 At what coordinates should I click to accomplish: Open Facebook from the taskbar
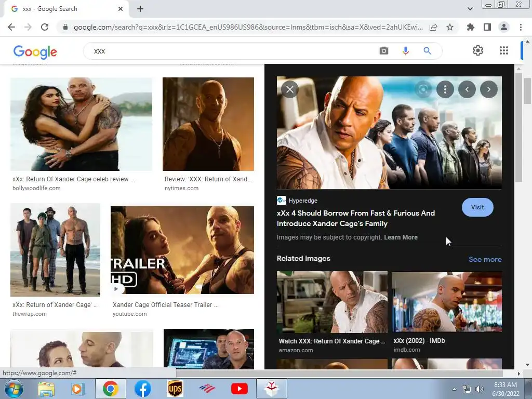click(x=143, y=389)
